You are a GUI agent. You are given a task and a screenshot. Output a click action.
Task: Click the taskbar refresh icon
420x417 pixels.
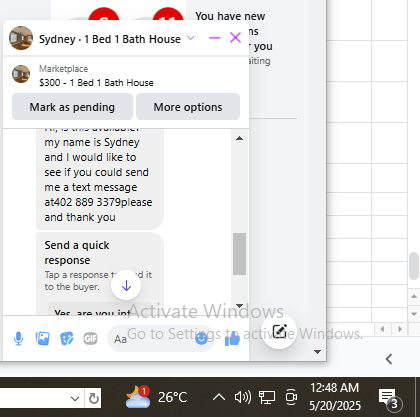tap(94, 398)
